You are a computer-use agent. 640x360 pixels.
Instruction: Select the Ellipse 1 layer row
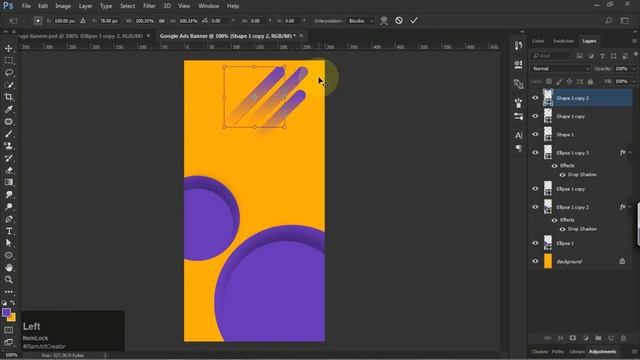(581, 243)
